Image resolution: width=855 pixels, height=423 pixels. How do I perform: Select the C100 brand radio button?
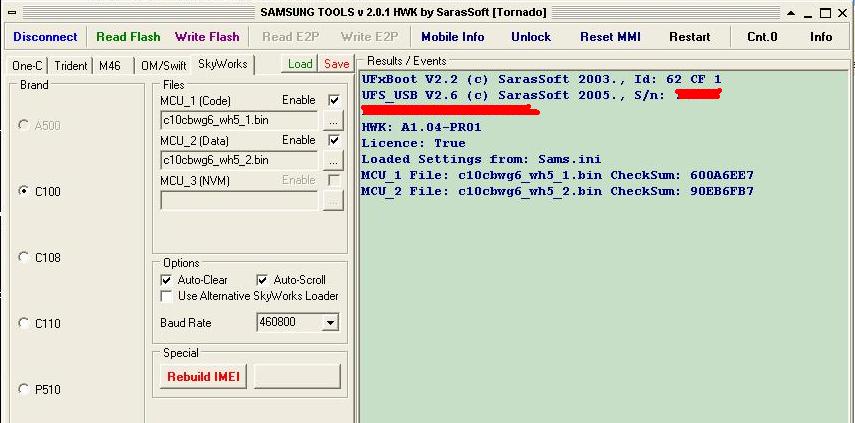tap(23, 191)
